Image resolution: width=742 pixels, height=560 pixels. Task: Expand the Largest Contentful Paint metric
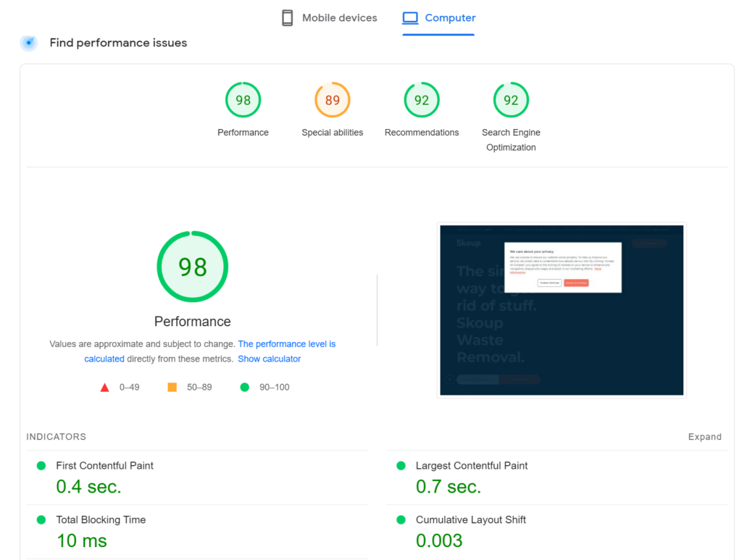(x=557, y=477)
